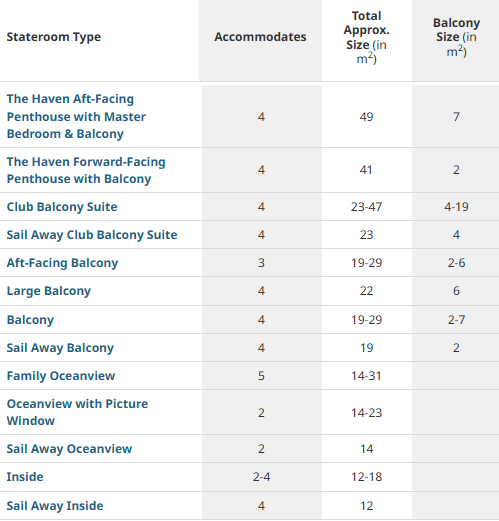Click the Total Approx. Size header
This screenshot has height=521, width=499.
click(x=367, y=37)
